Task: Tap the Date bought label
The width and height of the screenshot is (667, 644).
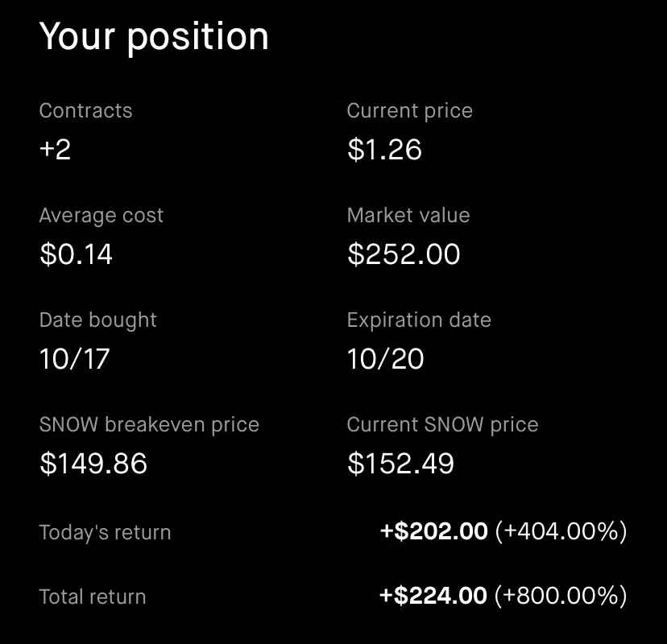Action: (x=97, y=320)
